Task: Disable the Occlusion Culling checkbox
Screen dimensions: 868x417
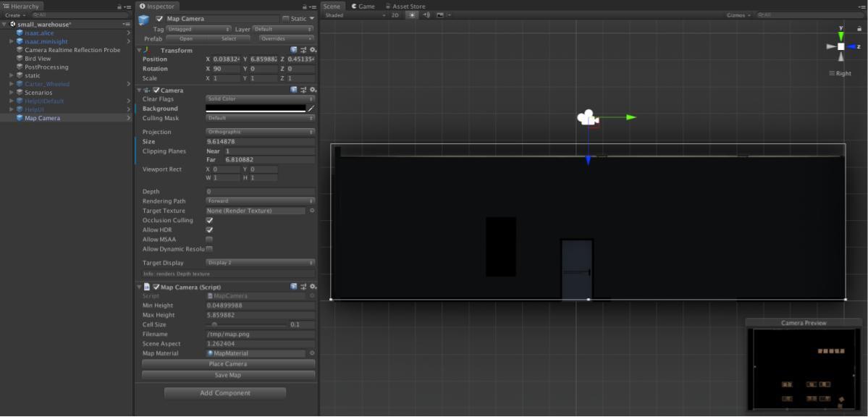Action: 209,220
